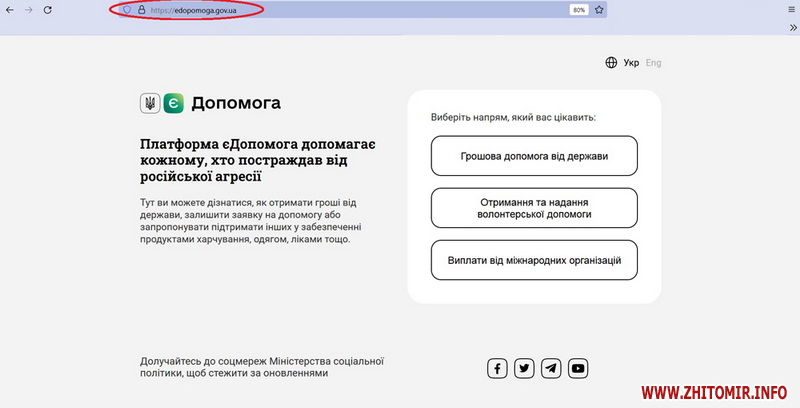Image resolution: width=800 pixels, height=408 pixels.
Task: Open the Telegram channel icon
Action: 551,368
